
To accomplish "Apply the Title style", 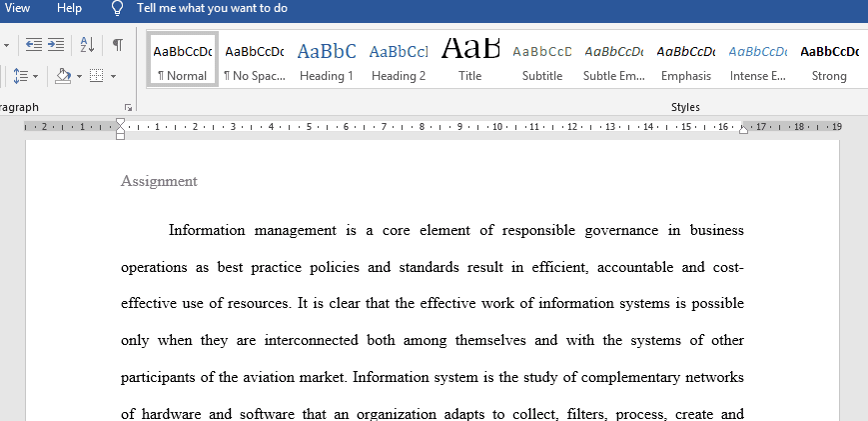I will tap(470, 59).
